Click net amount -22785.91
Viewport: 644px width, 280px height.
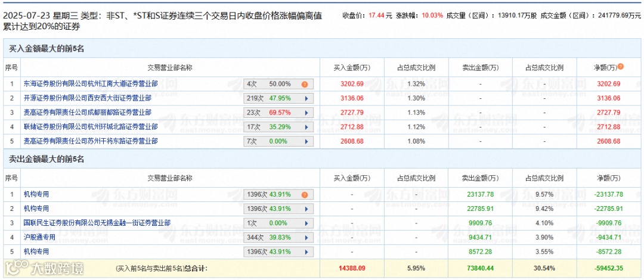coord(608,209)
